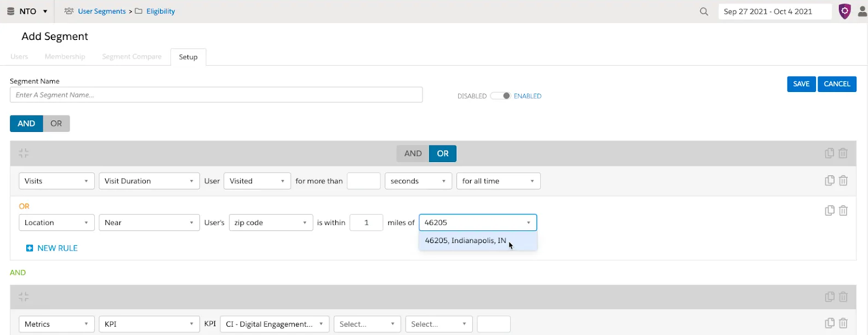Click the miles distance value field
This screenshot has width=868, height=335.
click(x=366, y=223)
